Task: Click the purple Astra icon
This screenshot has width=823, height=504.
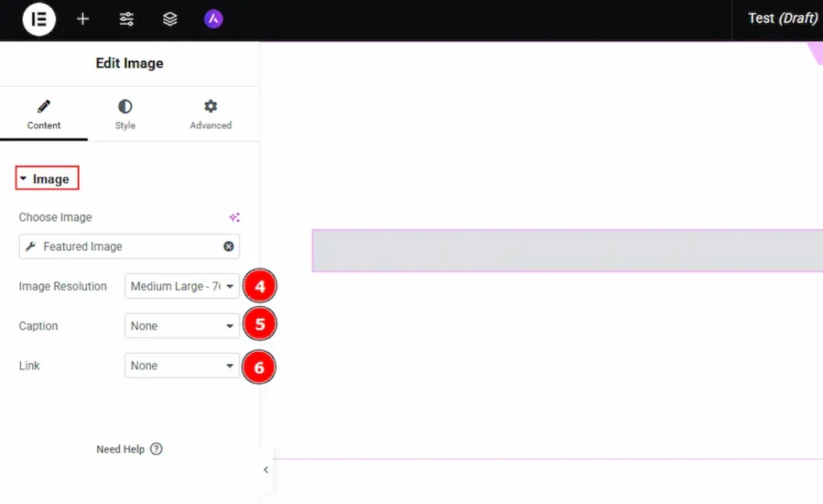Action: pos(213,18)
